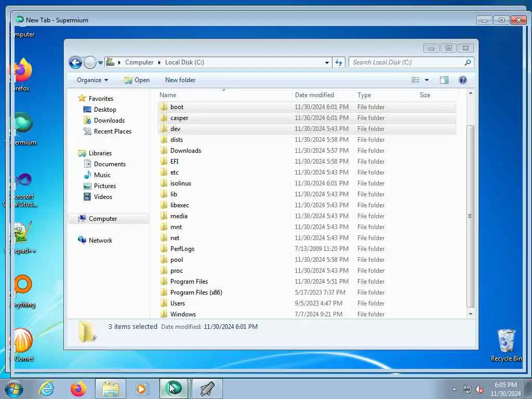
Task: Select Computer in navigation pane
Action: click(x=103, y=219)
